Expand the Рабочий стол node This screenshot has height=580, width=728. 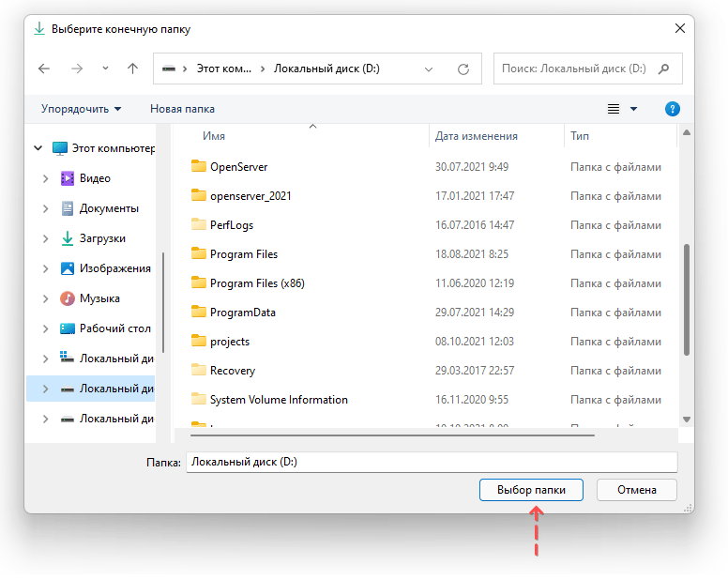pos(45,328)
